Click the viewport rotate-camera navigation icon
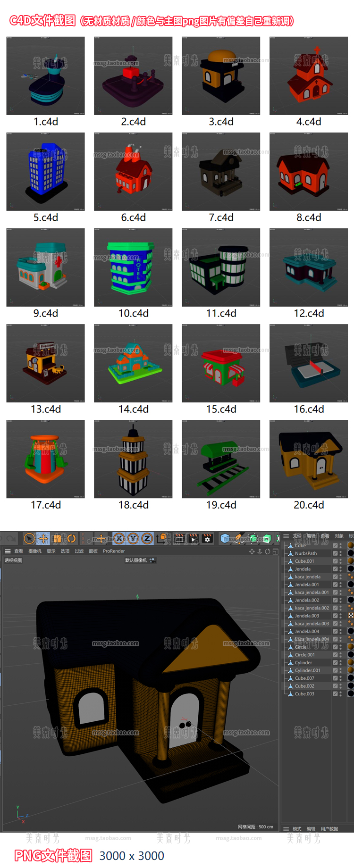Image resolution: width=354 pixels, height=868 pixels. coord(268,551)
